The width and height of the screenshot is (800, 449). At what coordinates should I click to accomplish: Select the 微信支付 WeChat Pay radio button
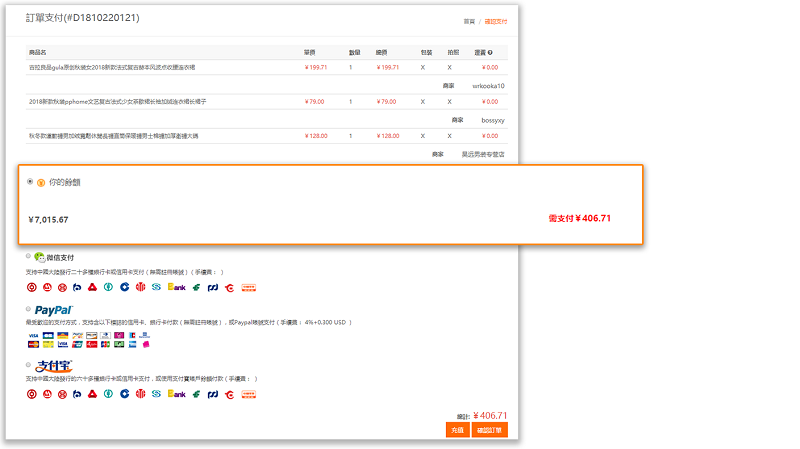click(x=28, y=257)
